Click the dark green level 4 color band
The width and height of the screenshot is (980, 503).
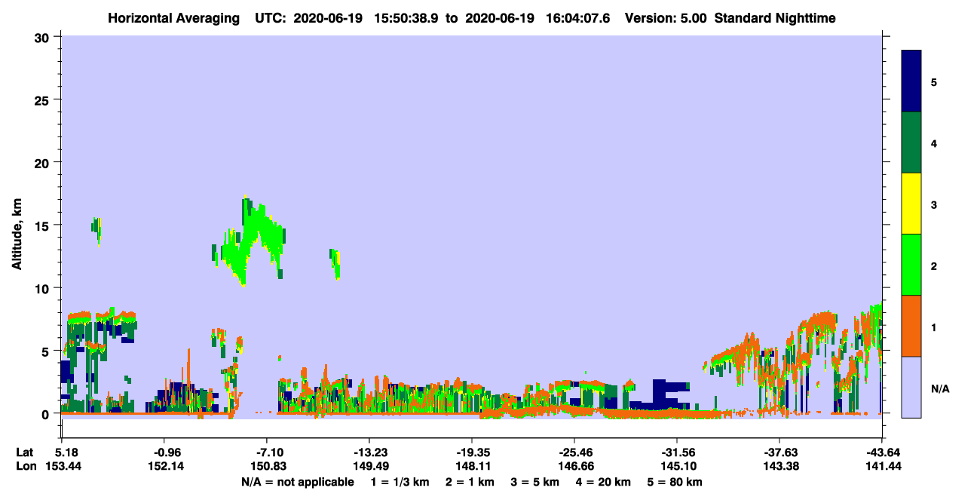point(911,142)
